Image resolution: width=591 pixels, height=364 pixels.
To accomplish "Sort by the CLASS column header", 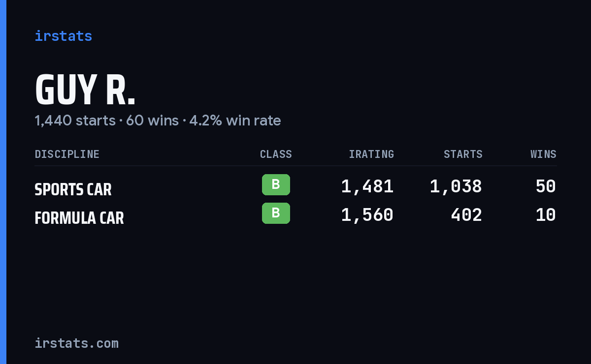I will click(x=276, y=154).
